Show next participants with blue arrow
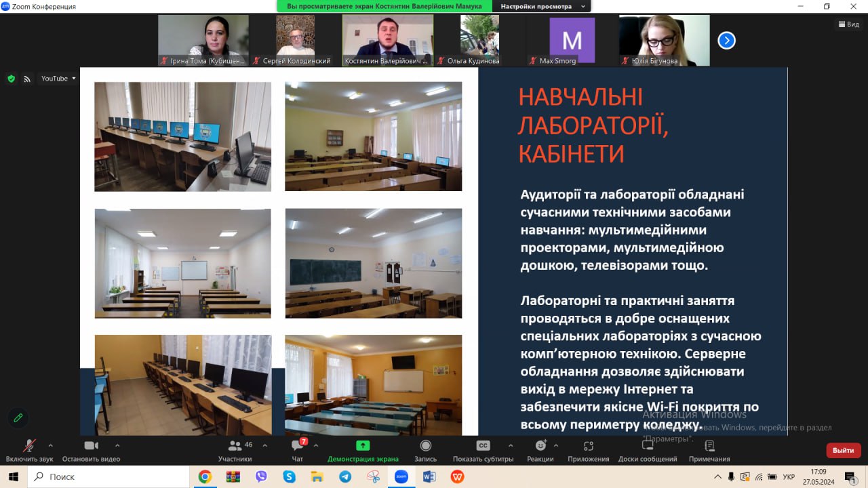The height and width of the screenshot is (488, 868). 726,41
